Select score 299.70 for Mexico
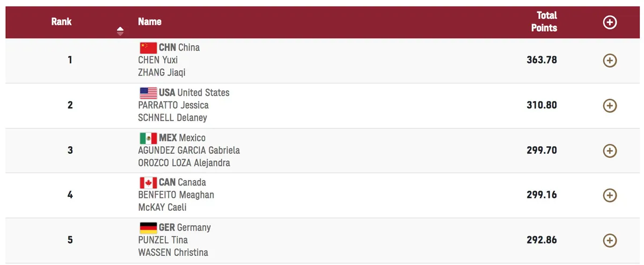 (x=542, y=151)
